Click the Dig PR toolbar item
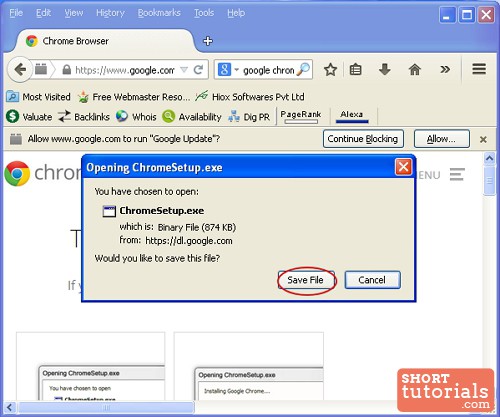Screen dimensions: 500x417 coord(249,117)
